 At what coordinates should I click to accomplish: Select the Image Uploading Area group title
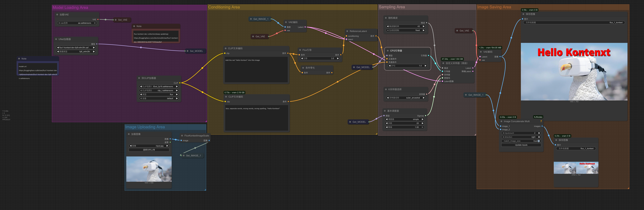(x=145, y=127)
